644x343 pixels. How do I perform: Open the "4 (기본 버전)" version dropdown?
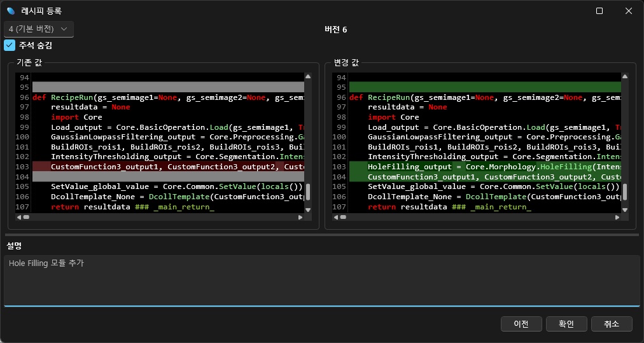38,29
